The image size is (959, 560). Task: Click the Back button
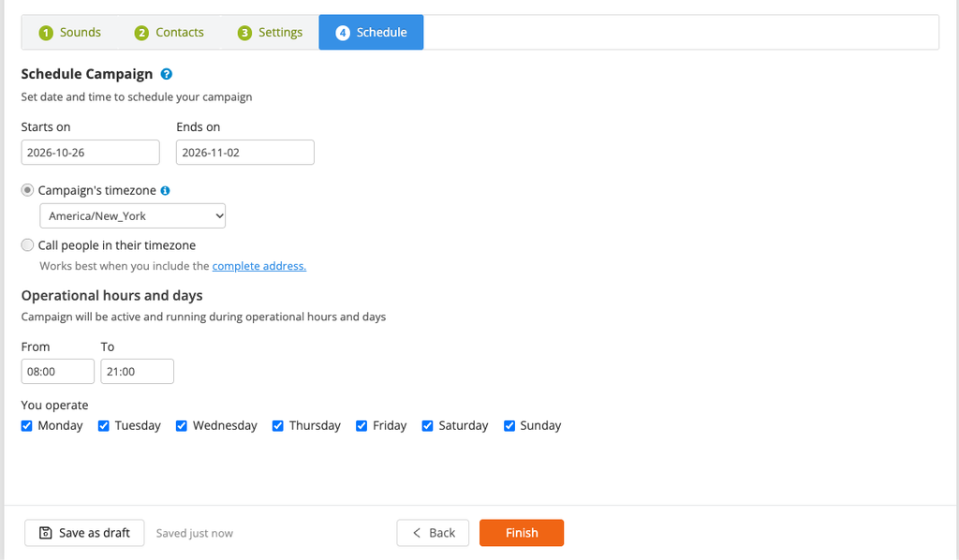433,533
